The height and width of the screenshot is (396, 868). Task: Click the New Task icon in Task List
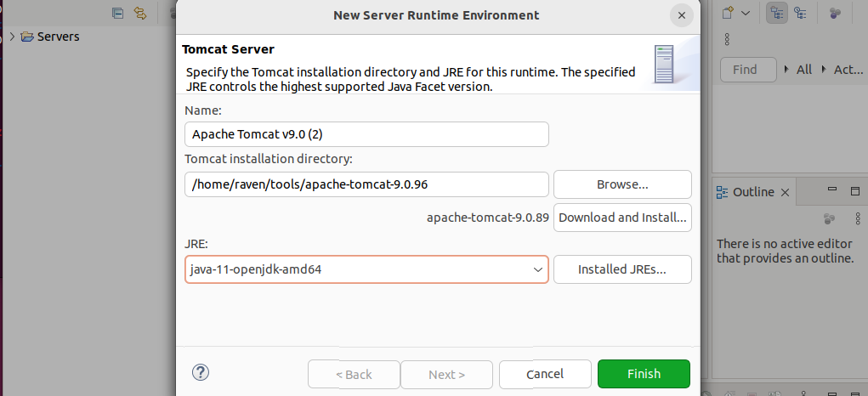[728, 13]
